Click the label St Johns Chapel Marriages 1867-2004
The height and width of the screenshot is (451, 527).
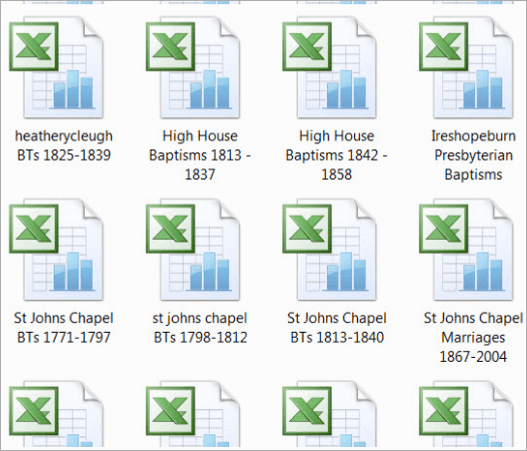pyautogui.click(x=473, y=337)
